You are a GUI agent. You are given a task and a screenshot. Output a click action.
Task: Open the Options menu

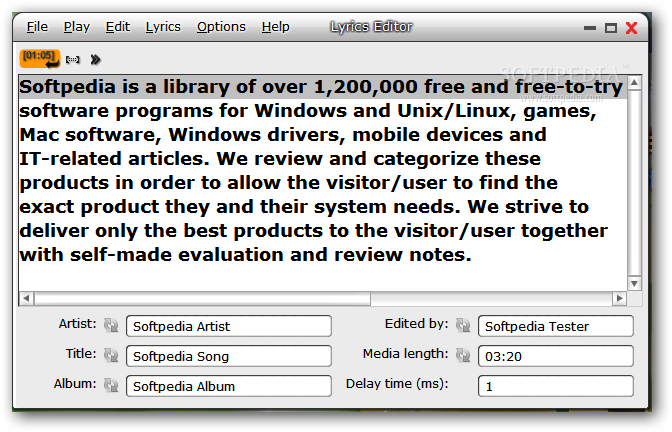click(x=221, y=27)
